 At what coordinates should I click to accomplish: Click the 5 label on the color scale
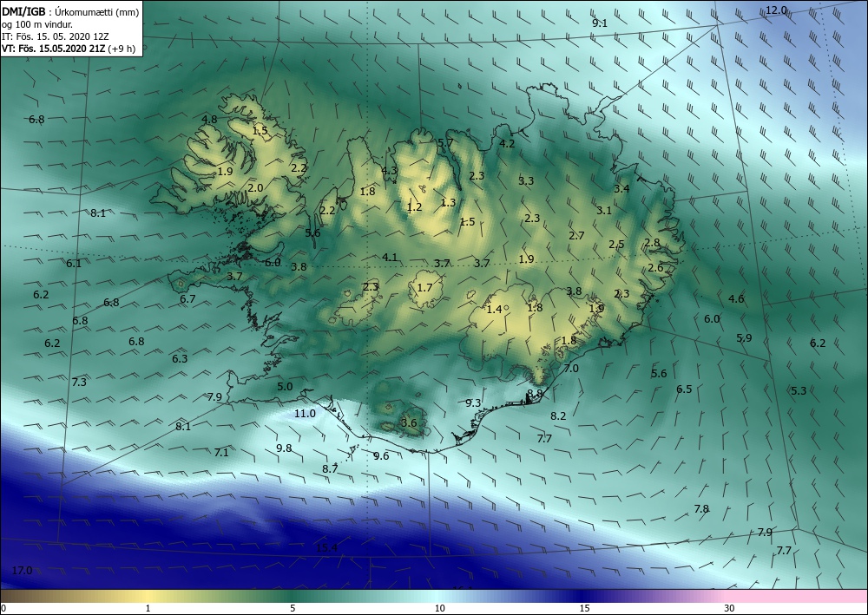tap(293, 609)
